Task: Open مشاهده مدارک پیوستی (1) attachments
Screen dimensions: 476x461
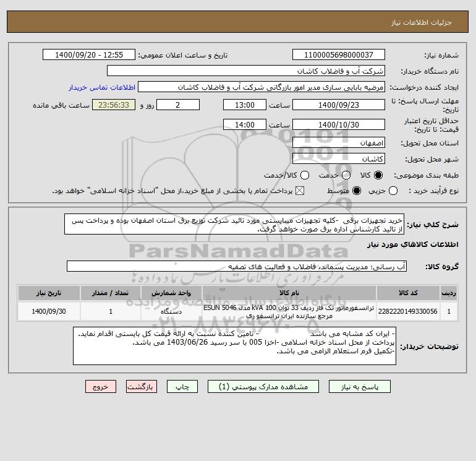Action: coord(263,387)
